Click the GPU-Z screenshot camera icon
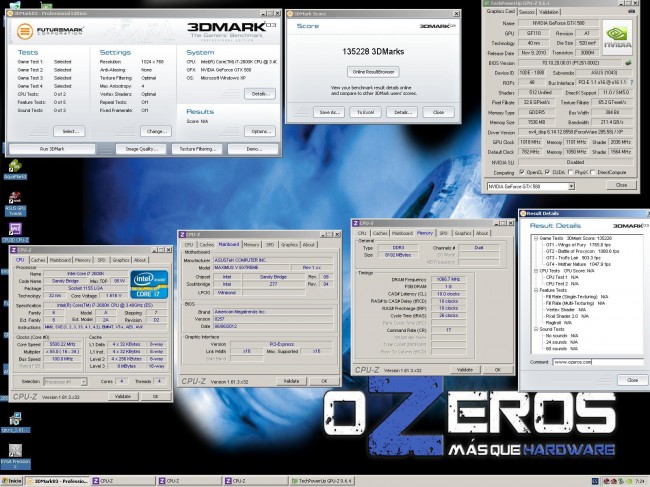Image resolution: width=650 pixels, height=487 pixels. click(632, 12)
